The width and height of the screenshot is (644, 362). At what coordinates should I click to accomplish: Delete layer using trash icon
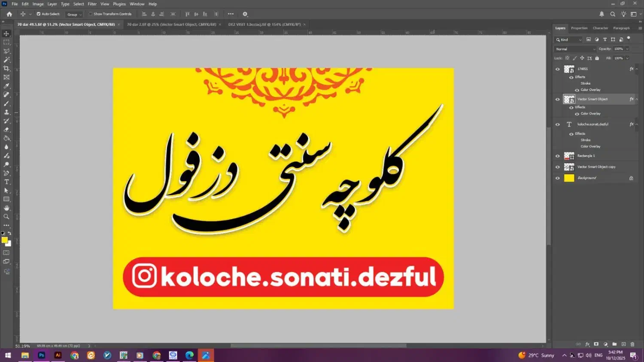pos(632,344)
